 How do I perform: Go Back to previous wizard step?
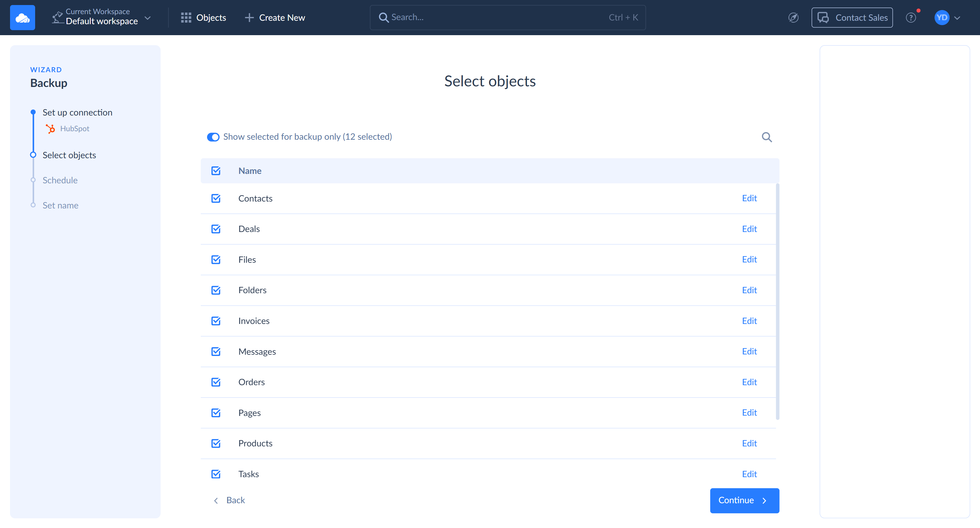click(x=229, y=500)
